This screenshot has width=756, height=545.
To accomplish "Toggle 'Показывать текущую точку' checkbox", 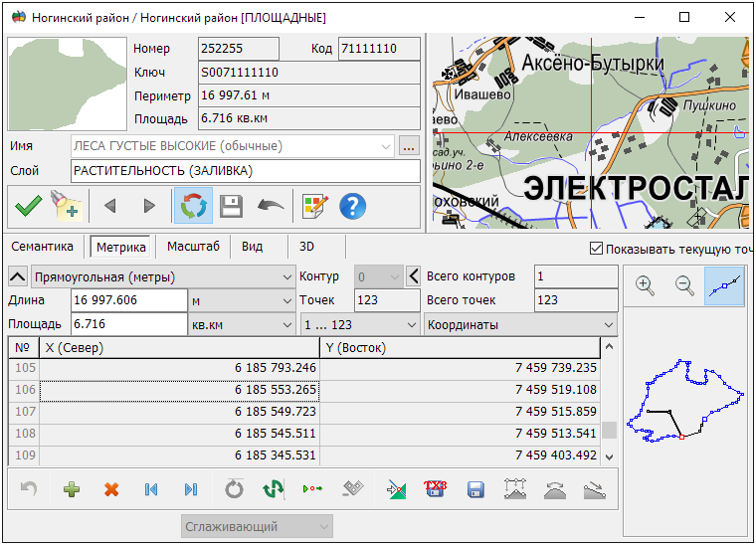I will point(597,249).
